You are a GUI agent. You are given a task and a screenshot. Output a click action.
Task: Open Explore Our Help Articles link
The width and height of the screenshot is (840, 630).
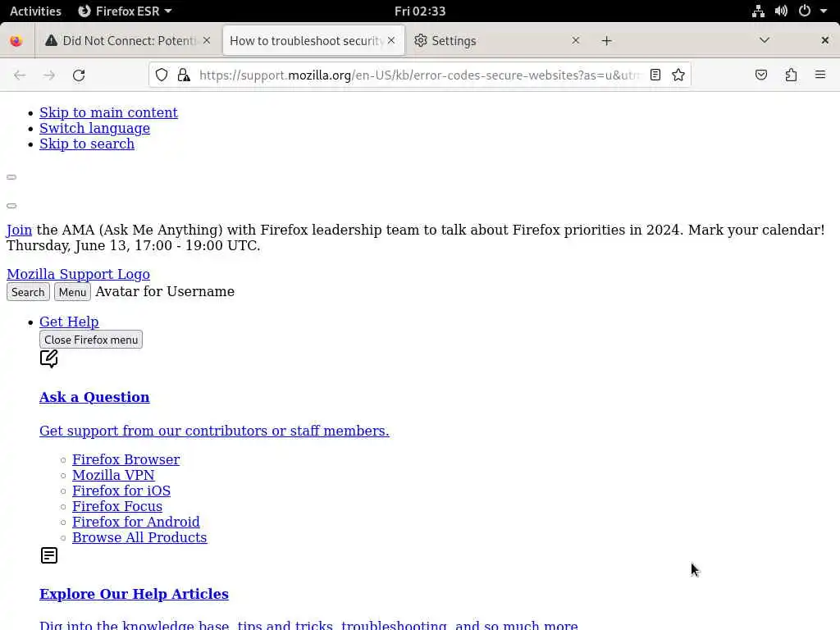134,594
